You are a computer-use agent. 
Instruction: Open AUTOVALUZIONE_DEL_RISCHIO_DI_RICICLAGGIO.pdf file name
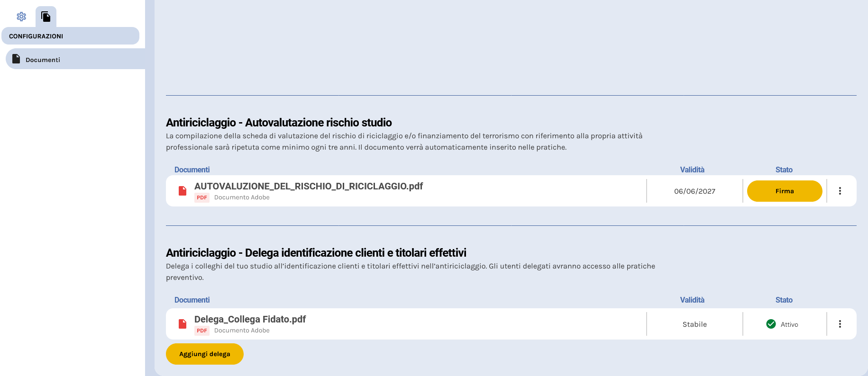309,186
